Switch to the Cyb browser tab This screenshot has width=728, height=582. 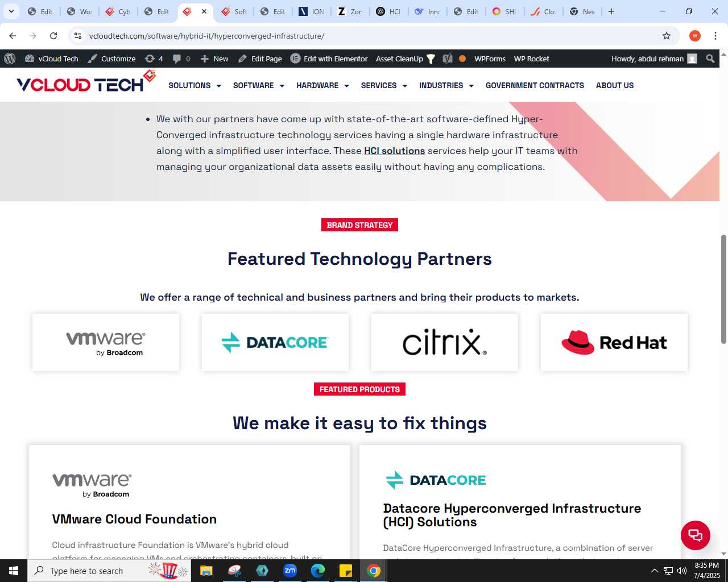click(118, 11)
